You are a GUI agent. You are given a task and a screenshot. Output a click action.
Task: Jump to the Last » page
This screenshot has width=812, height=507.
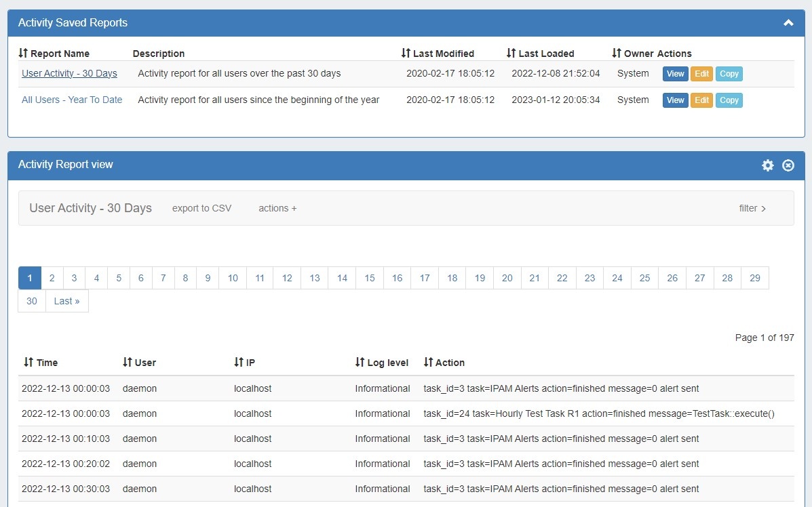tap(66, 301)
